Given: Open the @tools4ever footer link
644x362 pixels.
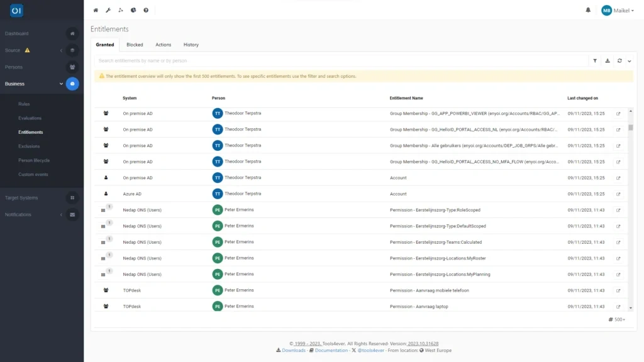Looking at the screenshot, I should (x=371, y=351).
